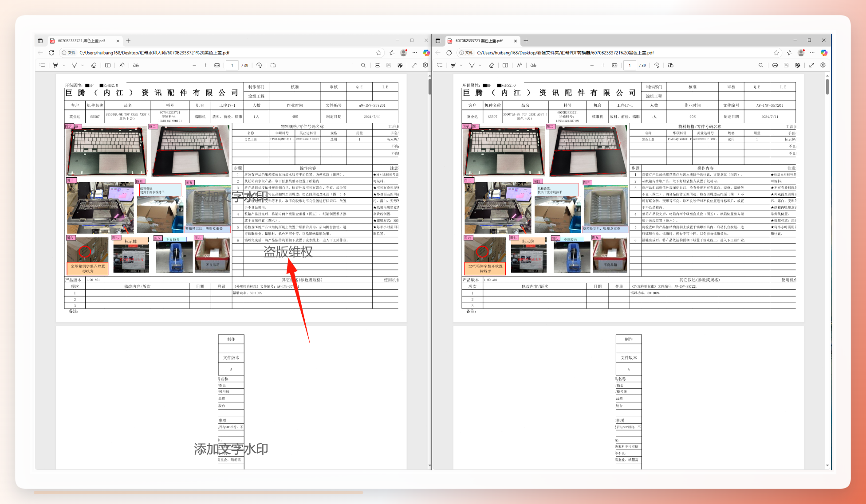Image resolution: width=866 pixels, height=504 pixels.
Task: Close the PDF tab in right window
Action: [515, 41]
